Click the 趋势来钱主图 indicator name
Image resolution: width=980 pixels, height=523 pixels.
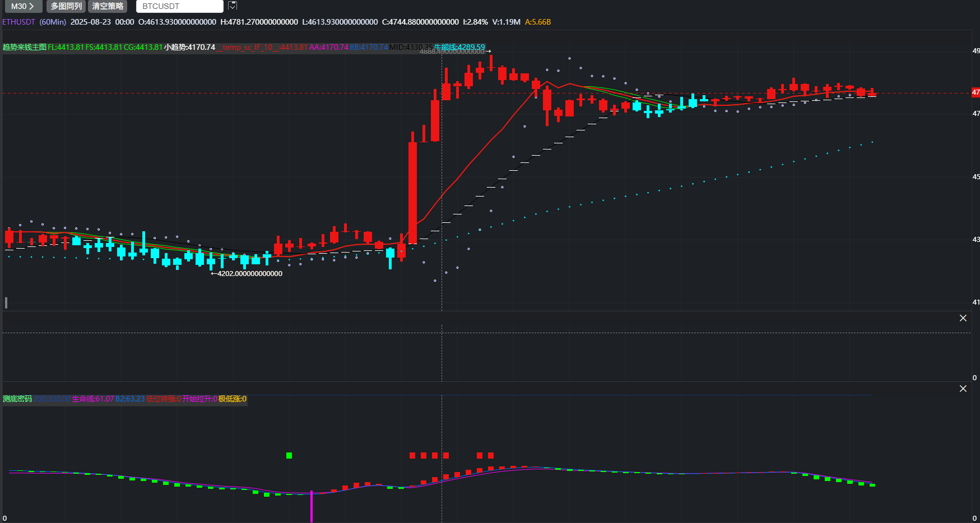pos(25,47)
